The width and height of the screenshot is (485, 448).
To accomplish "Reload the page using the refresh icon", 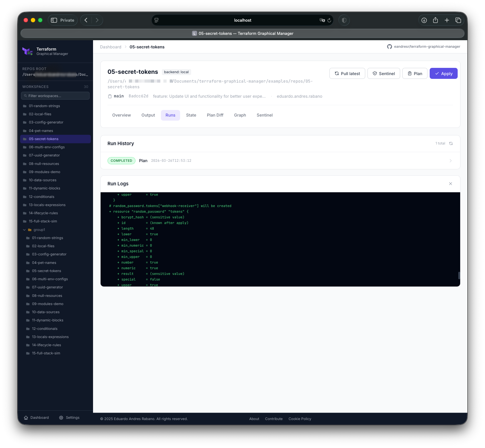I will (329, 20).
